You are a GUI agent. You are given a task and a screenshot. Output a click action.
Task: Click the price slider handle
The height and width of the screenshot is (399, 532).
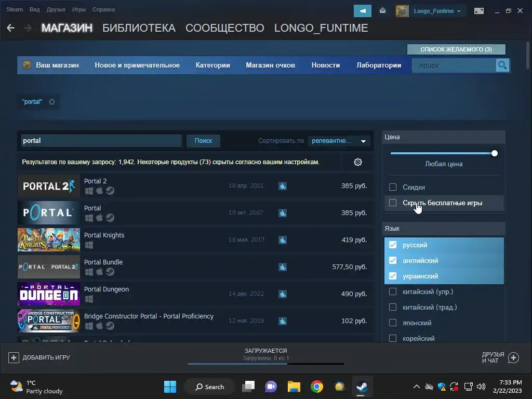[495, 153]
